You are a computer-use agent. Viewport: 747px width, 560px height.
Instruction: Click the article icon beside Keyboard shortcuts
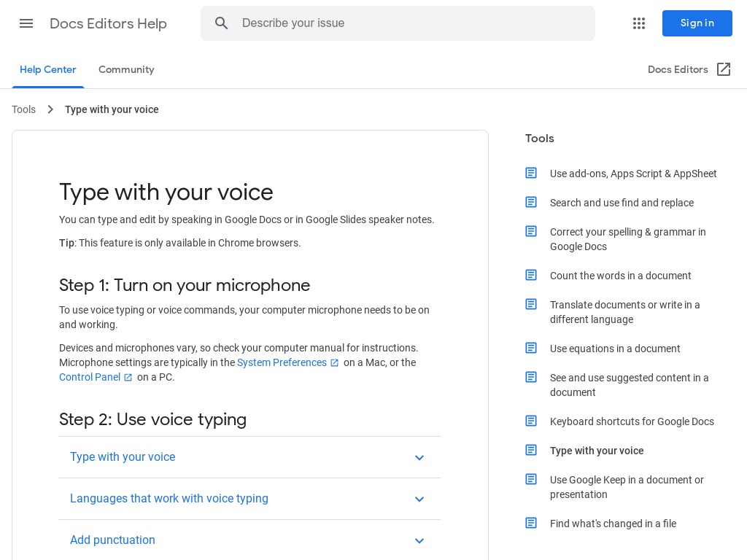point(531,421)
